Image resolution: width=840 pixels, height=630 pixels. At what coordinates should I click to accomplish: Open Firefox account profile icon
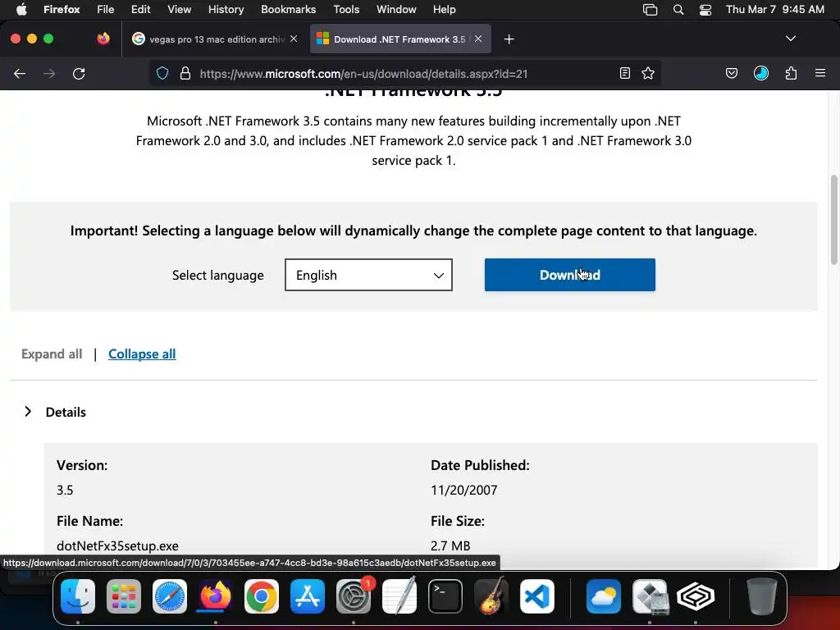click(761, 73)
